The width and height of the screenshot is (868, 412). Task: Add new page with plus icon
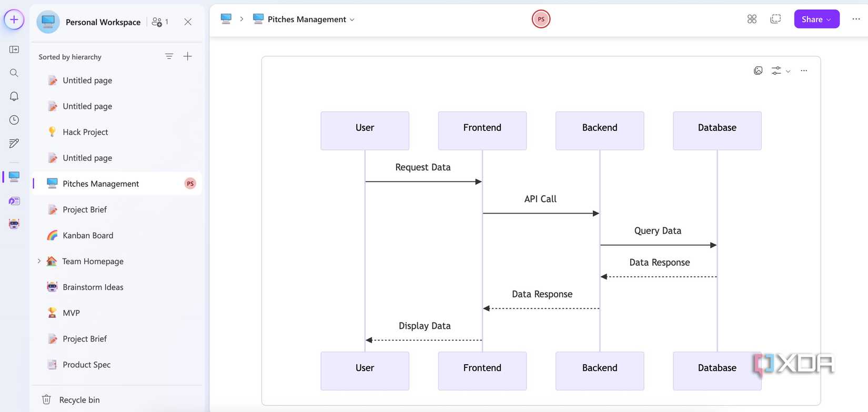point(187,56)
